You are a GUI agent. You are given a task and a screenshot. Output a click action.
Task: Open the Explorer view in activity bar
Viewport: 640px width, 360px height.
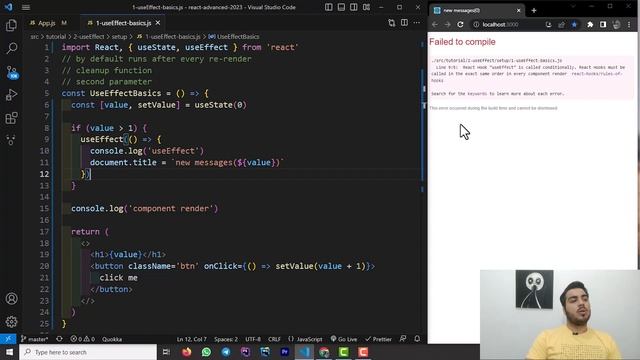point(11,25)
